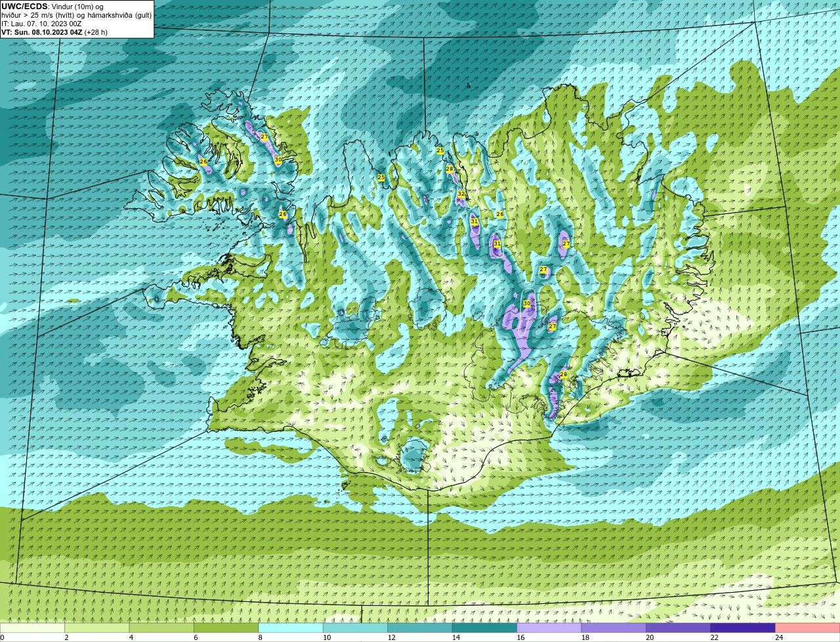
Task: Click the legend tick value '12'
Action: click(x=391, y=637)
